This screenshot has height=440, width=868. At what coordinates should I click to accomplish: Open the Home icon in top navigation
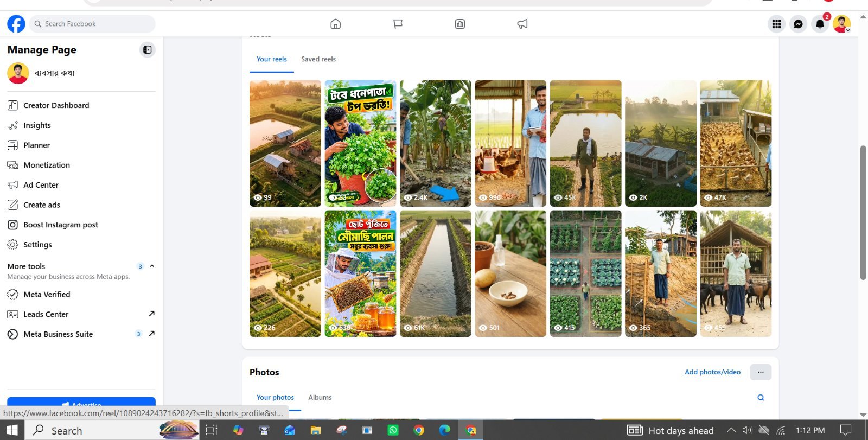click(x=335, y=24)
